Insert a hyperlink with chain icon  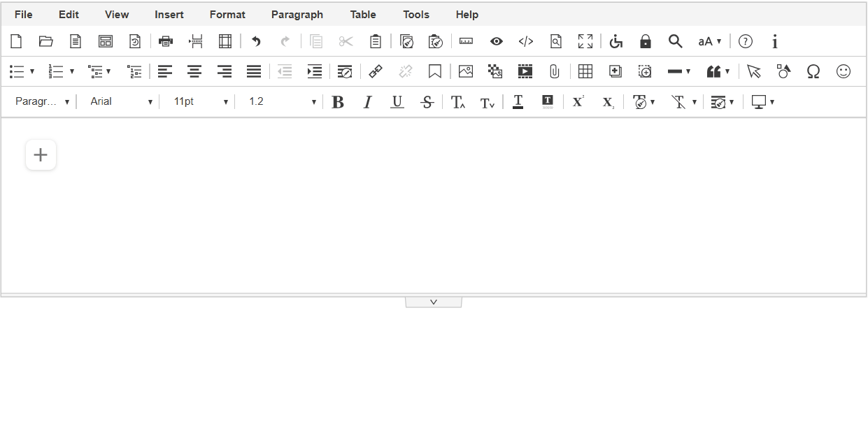click(x=376, y=71)
